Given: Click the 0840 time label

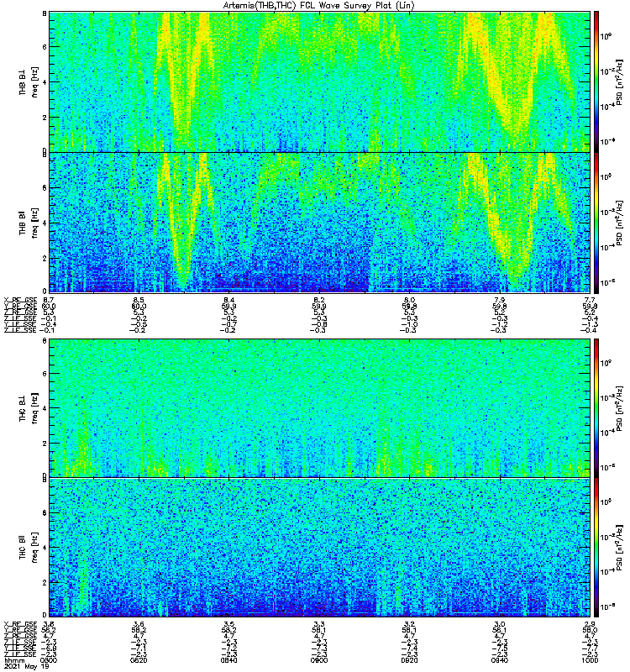Looking at the screenshot, I should point(228,660).
